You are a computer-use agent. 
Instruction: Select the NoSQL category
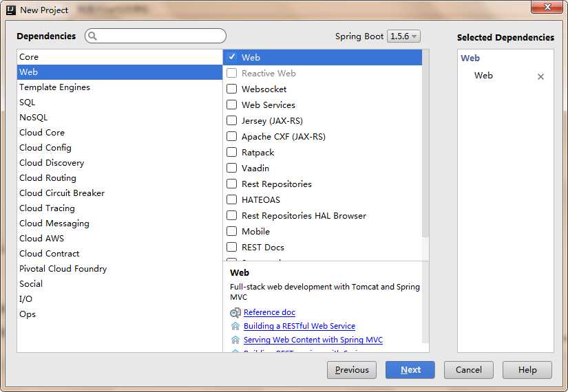tap(120, 118)
